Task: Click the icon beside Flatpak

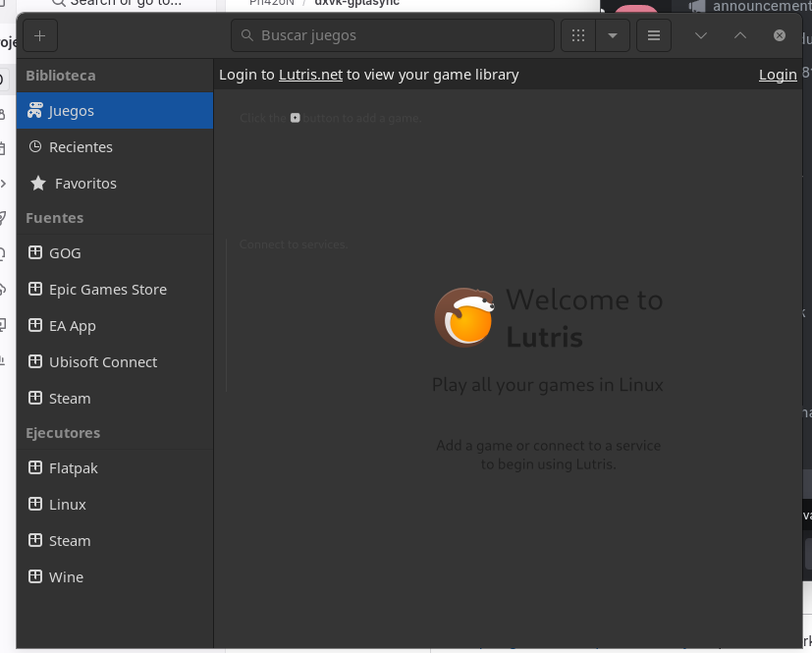Action: pyautogui.click(x=35, y=467)
